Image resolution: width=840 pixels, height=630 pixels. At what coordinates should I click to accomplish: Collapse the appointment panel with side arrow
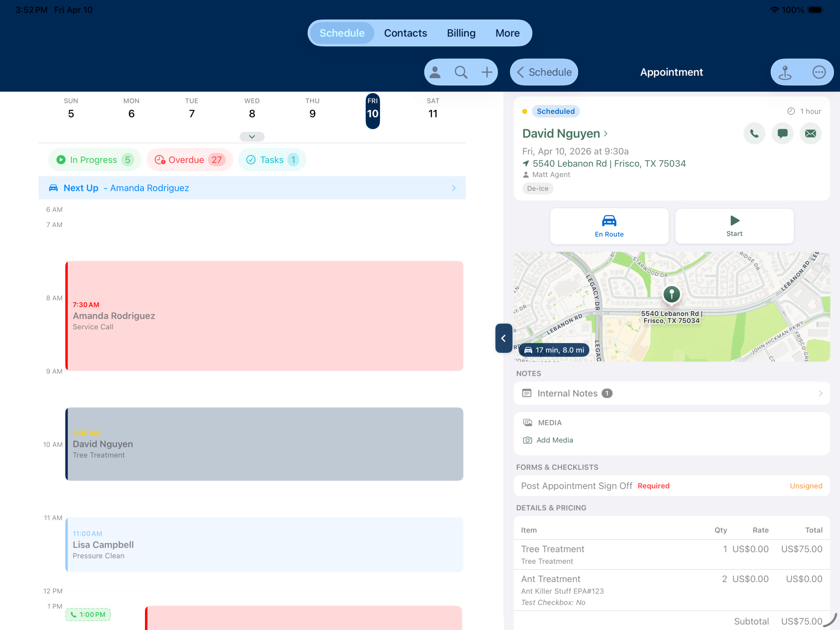pyautogui.click(x=504, y=338)
